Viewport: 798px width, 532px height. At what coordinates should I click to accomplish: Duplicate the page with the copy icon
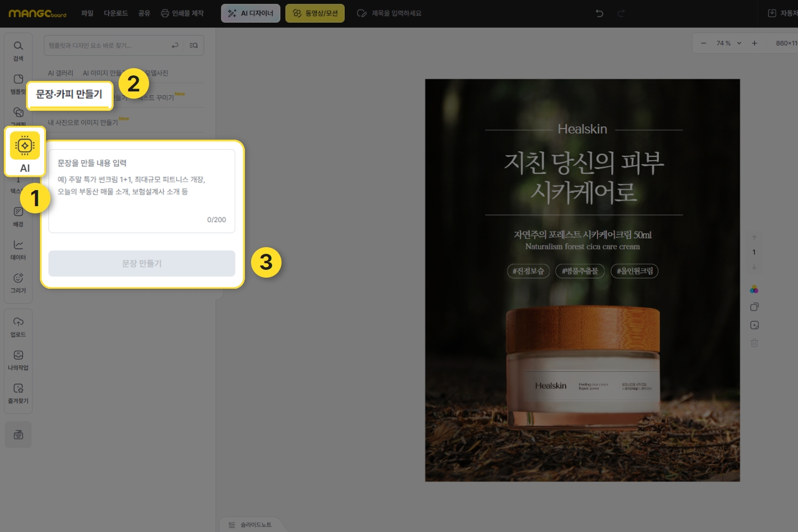[754, 307]
